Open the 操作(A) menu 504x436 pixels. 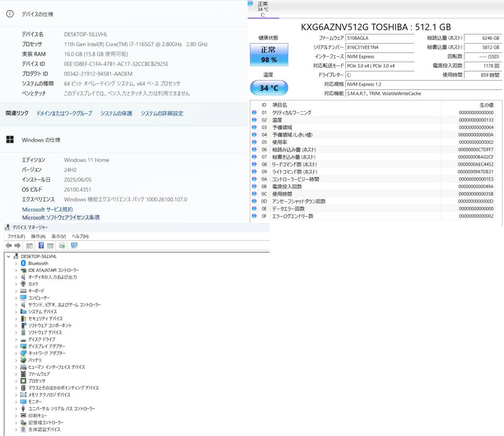click(x=38, y=236)
